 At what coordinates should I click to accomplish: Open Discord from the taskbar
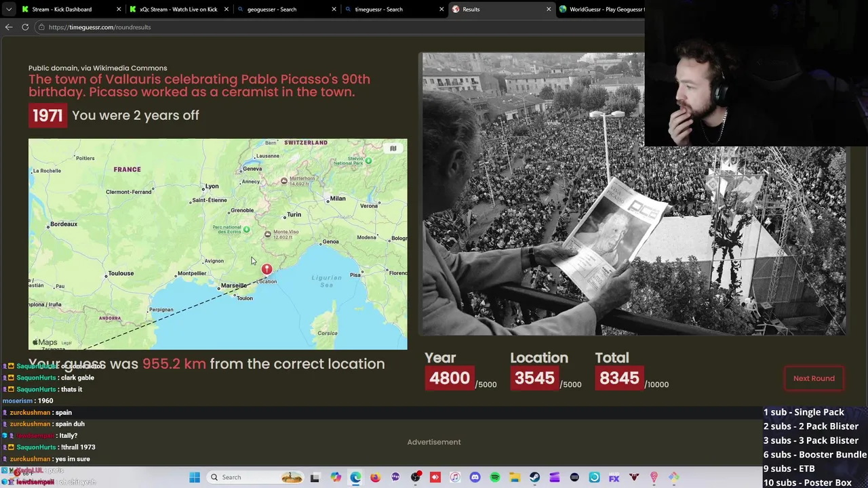point(475,477)
